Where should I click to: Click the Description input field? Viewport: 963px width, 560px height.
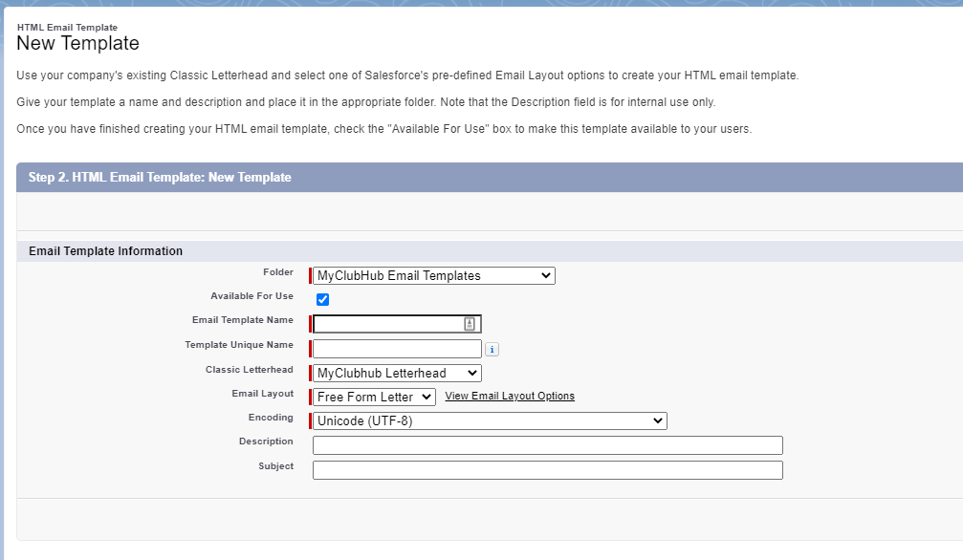547,444
